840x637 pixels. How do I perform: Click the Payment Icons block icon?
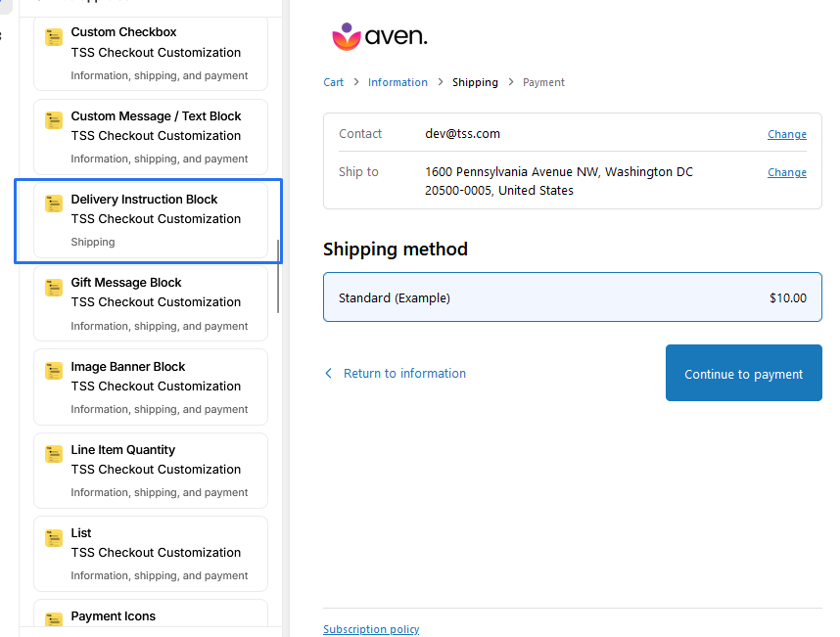coord(54,618)
